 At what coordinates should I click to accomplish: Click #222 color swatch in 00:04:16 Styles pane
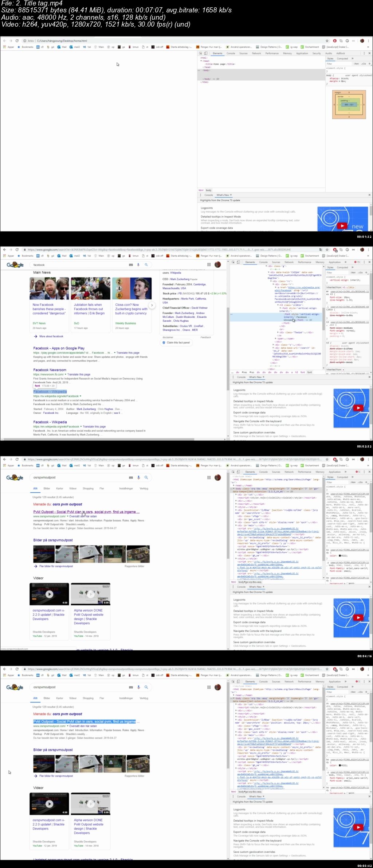tap(340, 556)
